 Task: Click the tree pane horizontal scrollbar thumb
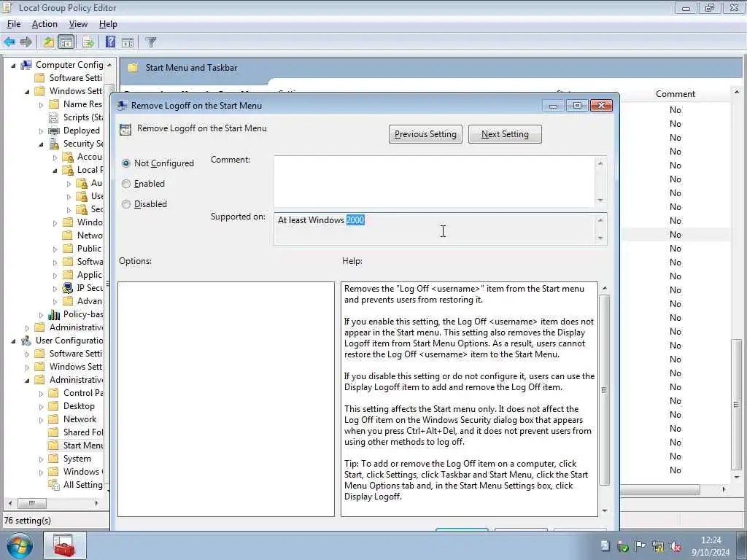click(x=32, y=503)
